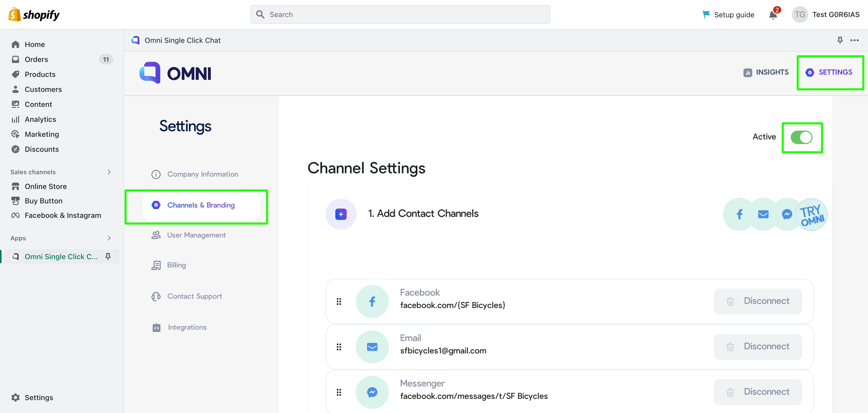Click the Facebook channel round icon
The height and width of the screenshot is (413, 868).
372,301
